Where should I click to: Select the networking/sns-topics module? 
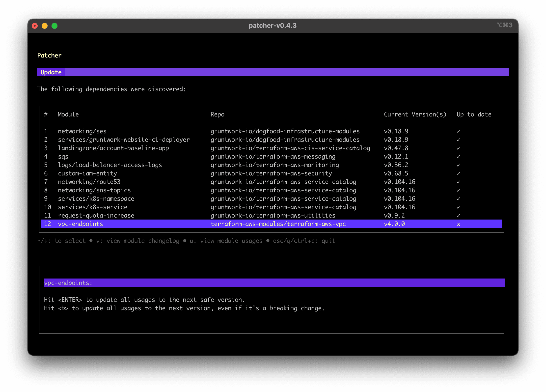[271, 190]
